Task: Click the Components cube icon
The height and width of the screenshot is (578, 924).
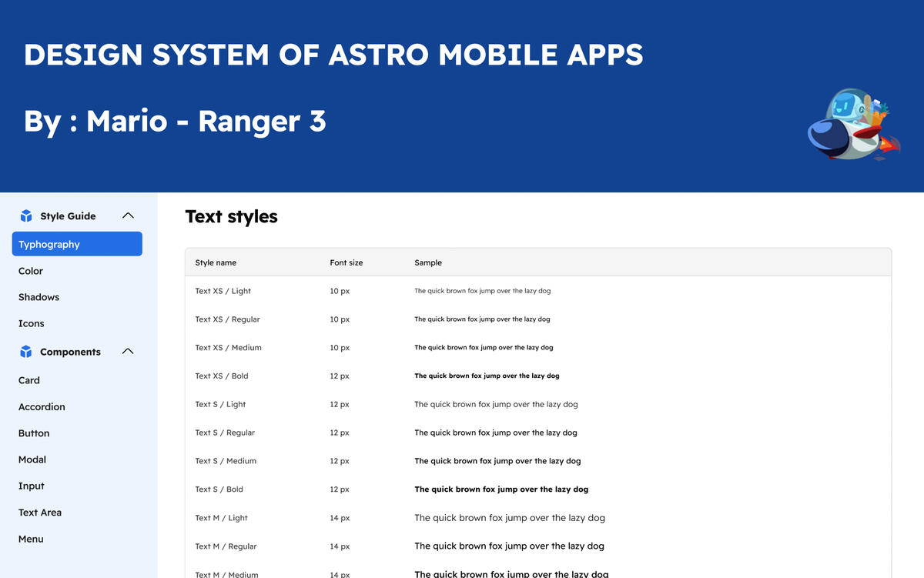Action: [x=26, y=352]
